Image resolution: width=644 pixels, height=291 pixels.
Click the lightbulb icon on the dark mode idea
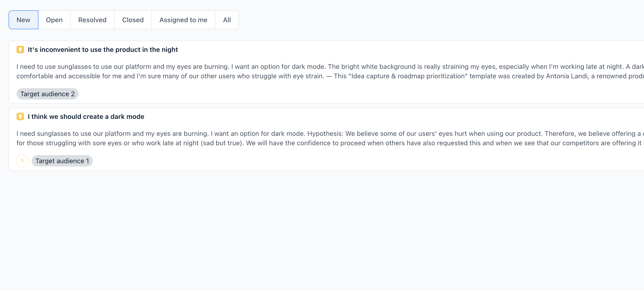click(x=20, y=116)
